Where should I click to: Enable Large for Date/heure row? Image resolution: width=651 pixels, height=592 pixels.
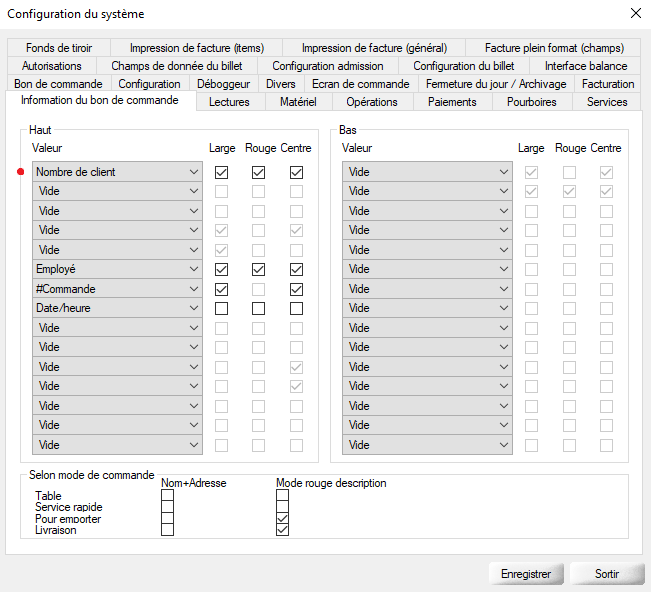coord(221,308)
